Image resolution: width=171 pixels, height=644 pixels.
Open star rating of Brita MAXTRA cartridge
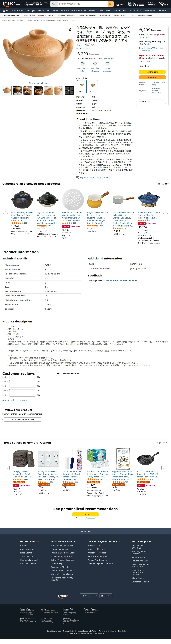click(x=93, y=479)
